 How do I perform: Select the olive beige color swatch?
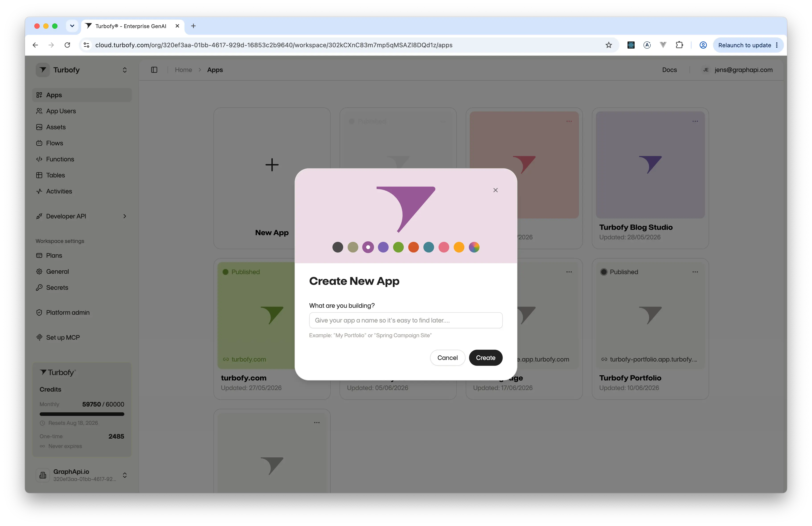tap(353, 247)
